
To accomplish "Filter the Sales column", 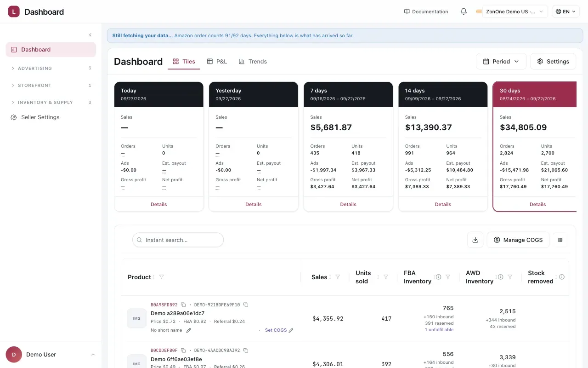I will [x=338, y=277].
